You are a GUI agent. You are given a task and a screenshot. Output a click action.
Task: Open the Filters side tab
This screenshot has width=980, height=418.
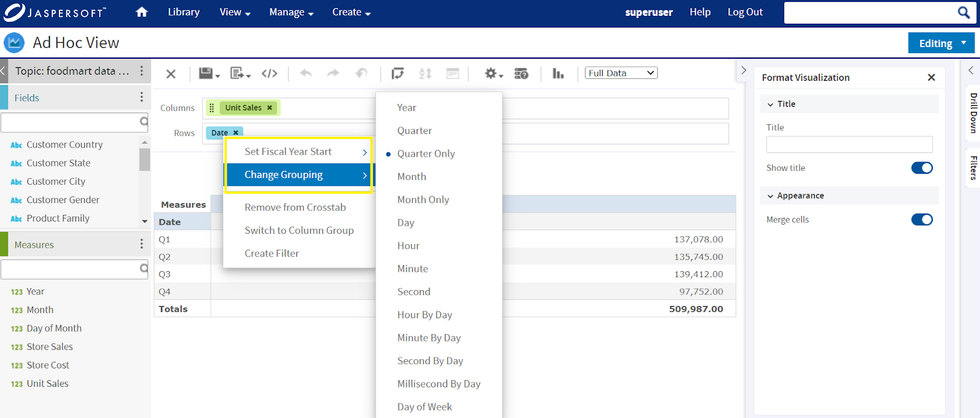click(x=973, y=168)
